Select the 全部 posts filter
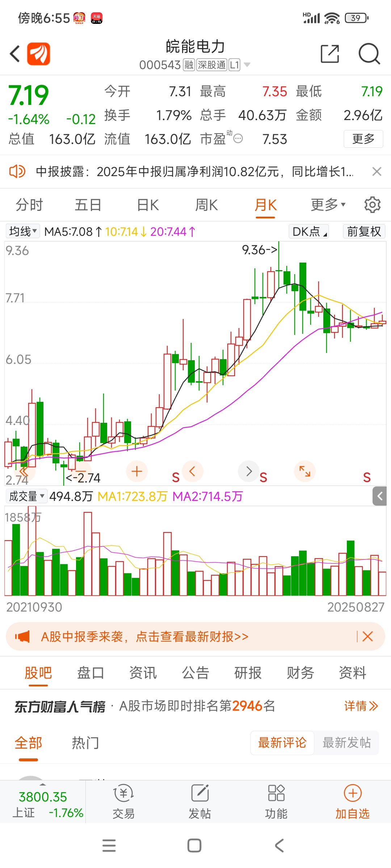This screenshot has width=391, height=868. 28,743
